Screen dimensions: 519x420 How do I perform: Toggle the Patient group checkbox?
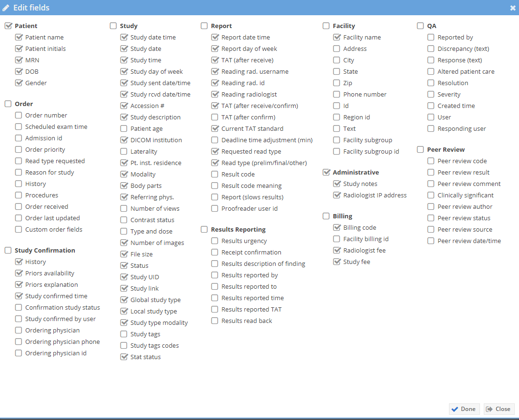8,26
